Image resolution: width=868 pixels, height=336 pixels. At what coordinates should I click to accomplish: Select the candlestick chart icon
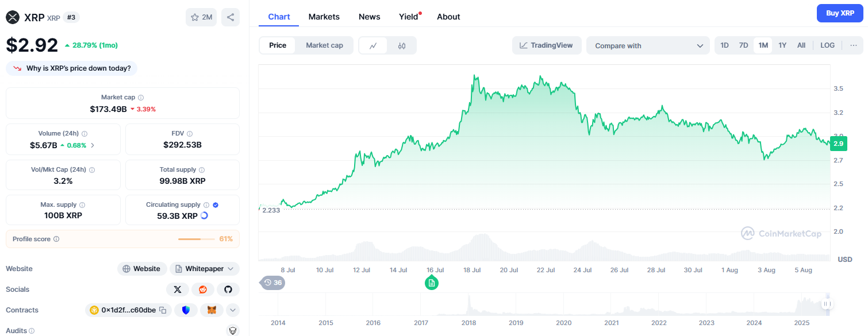point(401,45)
